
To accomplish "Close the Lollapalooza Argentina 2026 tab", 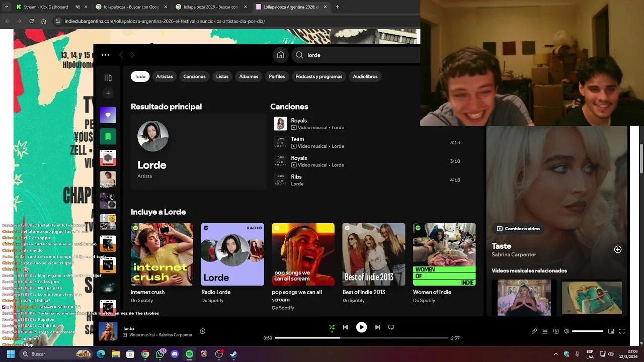I will (x=326, y=7).
